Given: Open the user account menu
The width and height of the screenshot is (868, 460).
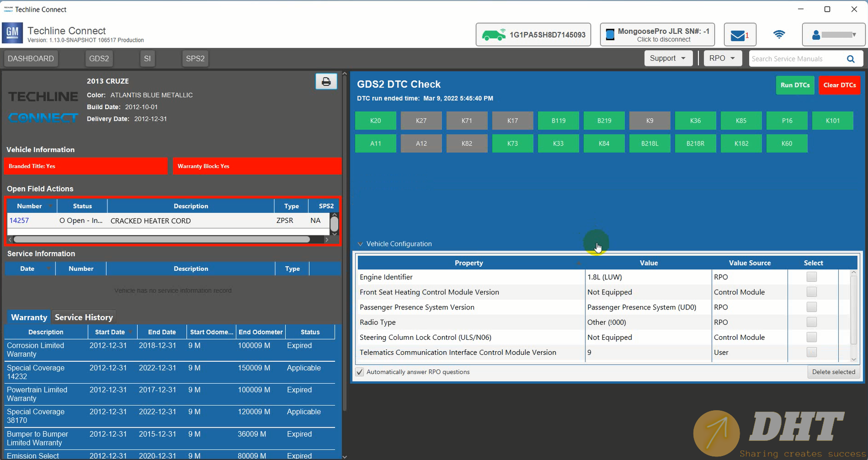Looking at the screenshot, I should coord(834,35).
